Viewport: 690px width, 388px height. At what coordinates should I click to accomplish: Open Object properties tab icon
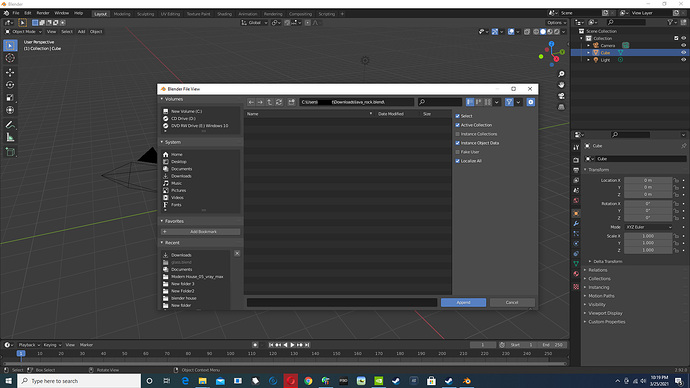576,213
